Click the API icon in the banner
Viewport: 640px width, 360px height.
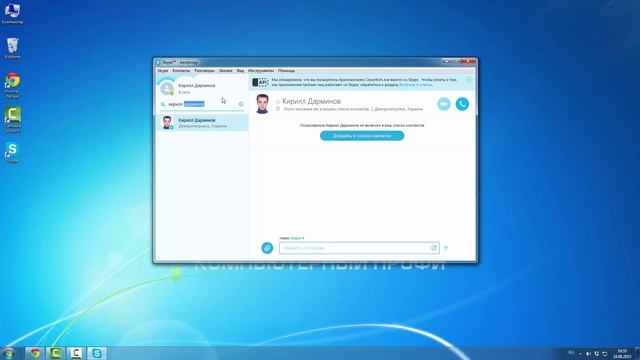coord(260,82)
